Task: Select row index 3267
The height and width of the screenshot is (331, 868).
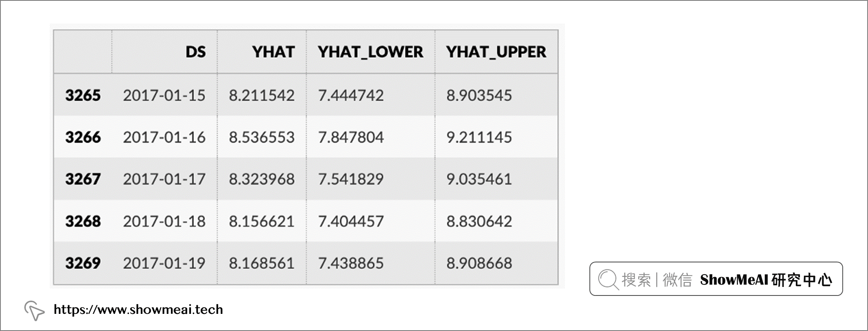Action: pyautogui.click(x=83, y=179)
